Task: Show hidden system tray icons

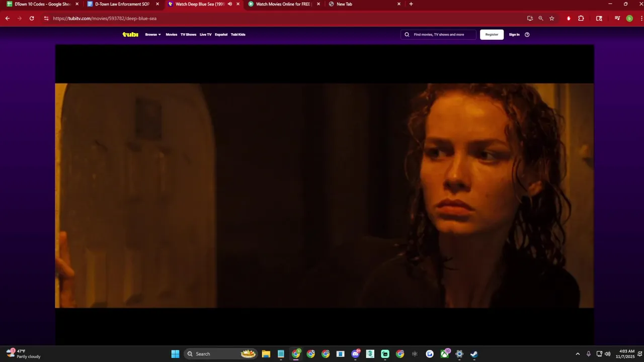Action: (578, 354)
